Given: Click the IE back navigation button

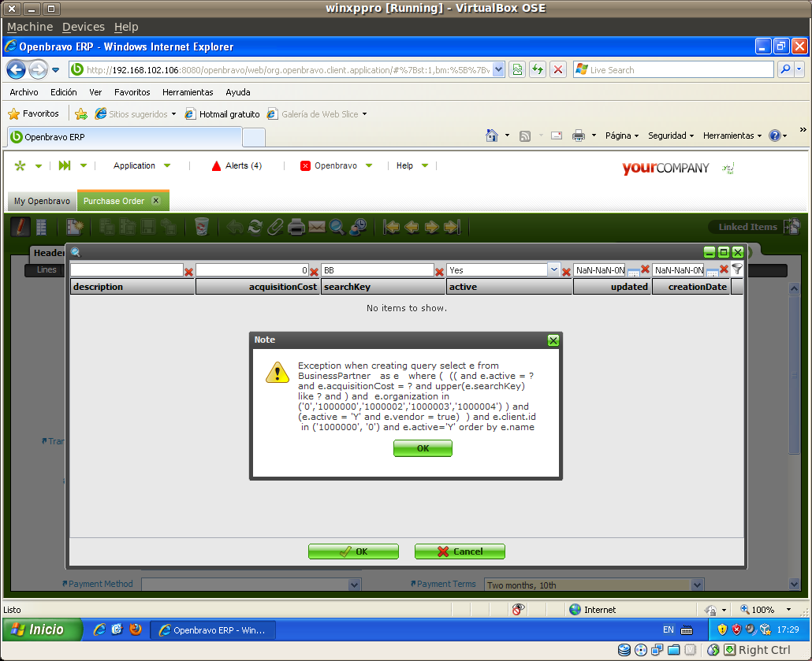Looking at the screenshot, I should [x=16, y=69].
